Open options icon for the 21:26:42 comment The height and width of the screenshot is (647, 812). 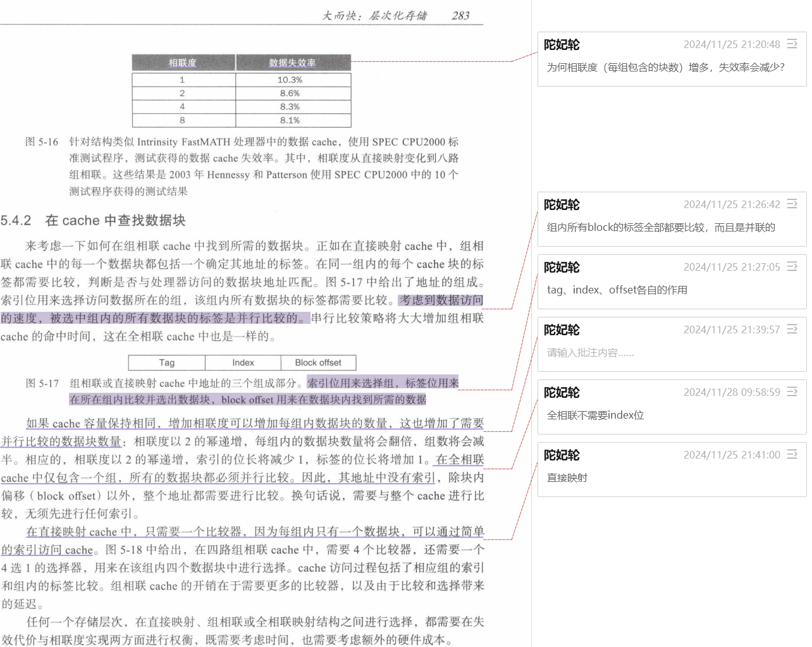[x=792, y=204]
